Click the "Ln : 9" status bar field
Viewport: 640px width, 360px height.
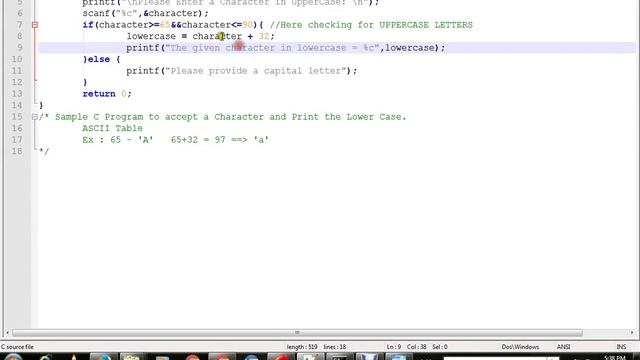pos(394,347)
